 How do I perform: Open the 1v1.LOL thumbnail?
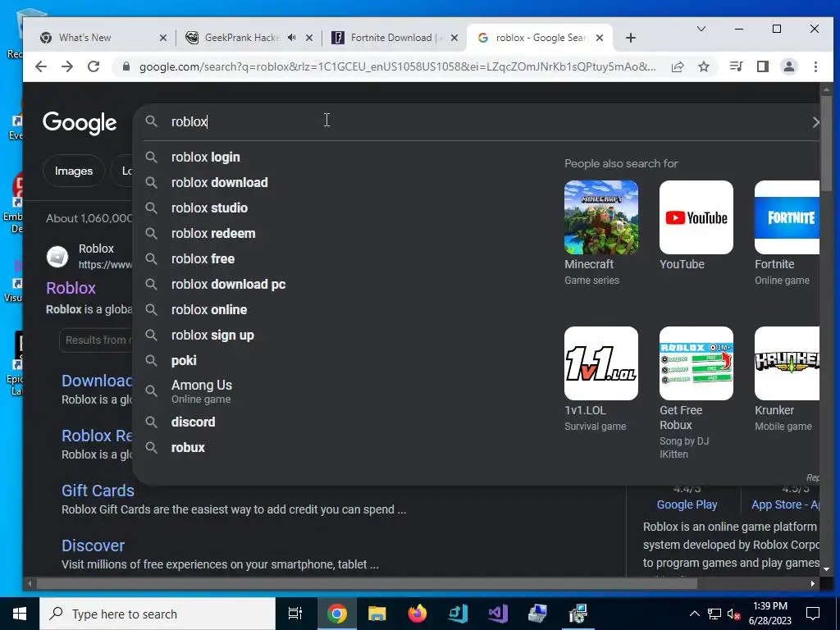click(601, 363)
